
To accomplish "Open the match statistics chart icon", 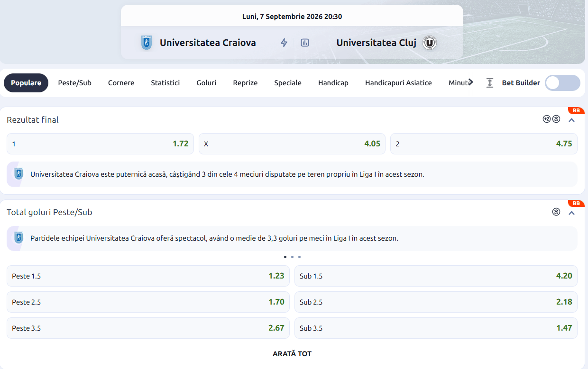I will coord(305,43).
